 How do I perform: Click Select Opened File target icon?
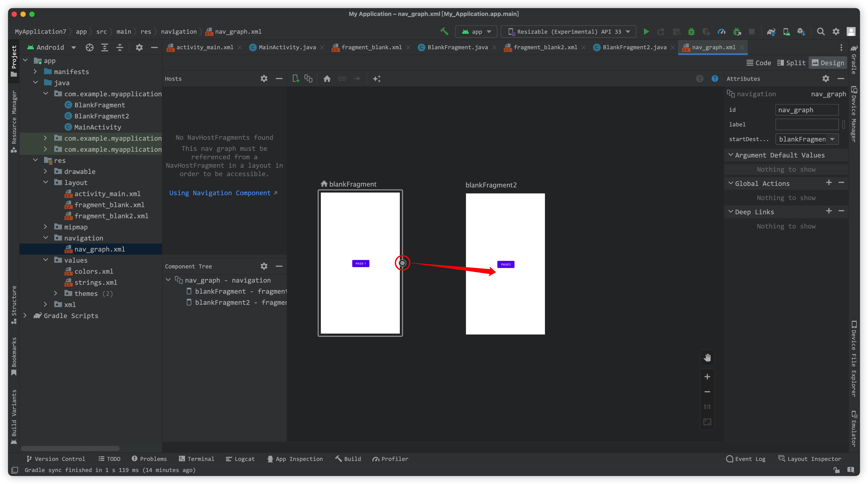coord(89,47)
